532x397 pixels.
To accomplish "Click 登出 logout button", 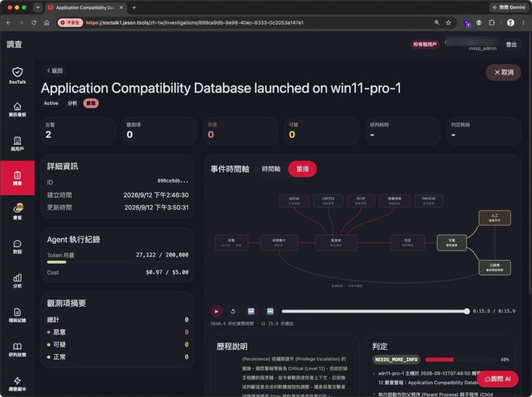I will click(x=511, y=45).
